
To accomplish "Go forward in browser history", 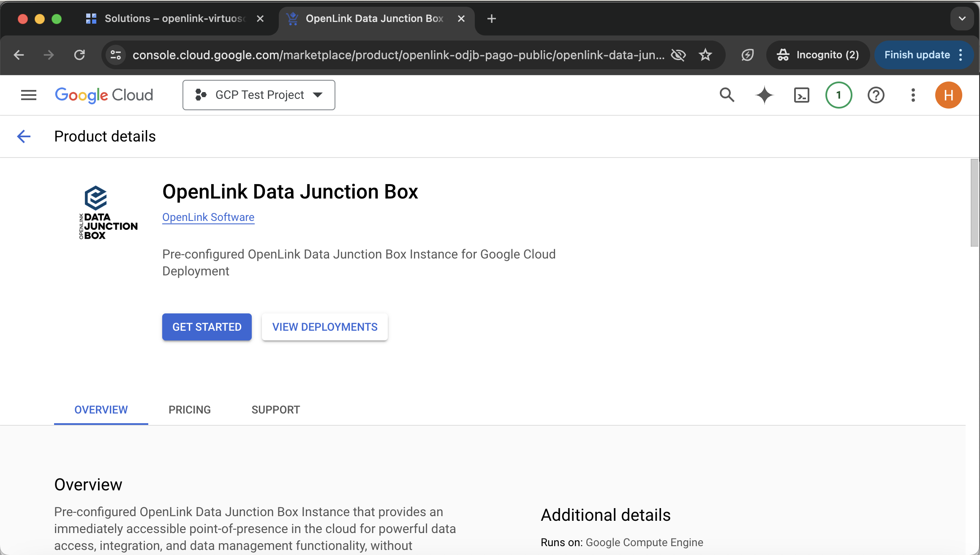I will tap(49, 55).
